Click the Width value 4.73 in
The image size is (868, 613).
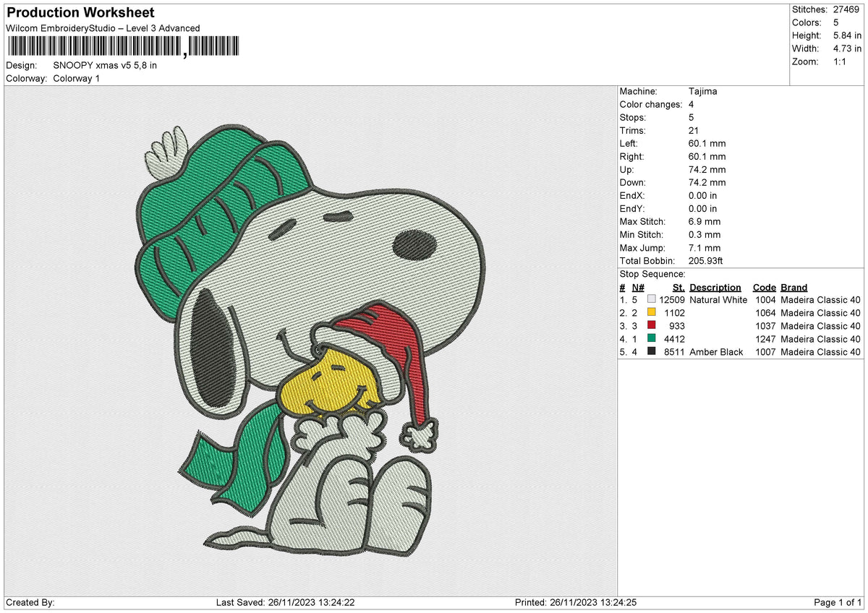(x=847, y=48)
